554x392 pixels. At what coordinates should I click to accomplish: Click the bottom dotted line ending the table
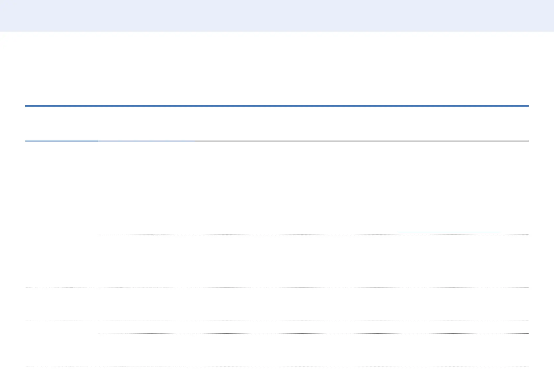(x=277, y=367)
